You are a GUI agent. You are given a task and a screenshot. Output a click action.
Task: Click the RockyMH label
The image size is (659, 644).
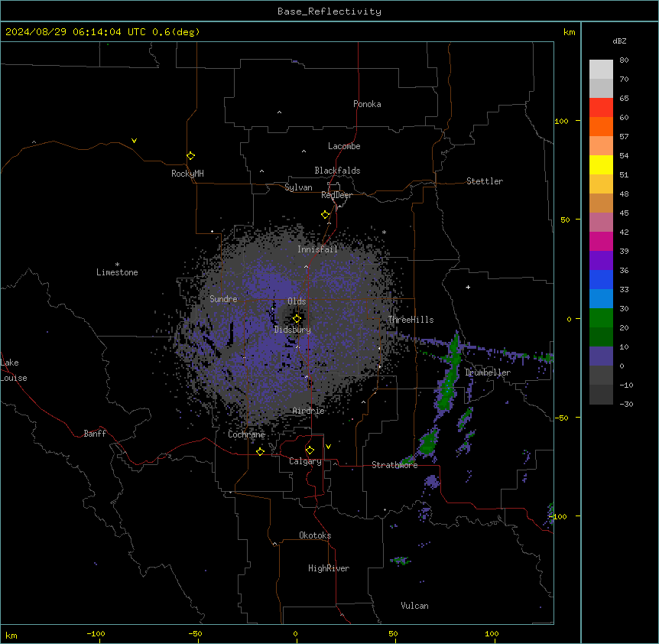pos(187,174)
